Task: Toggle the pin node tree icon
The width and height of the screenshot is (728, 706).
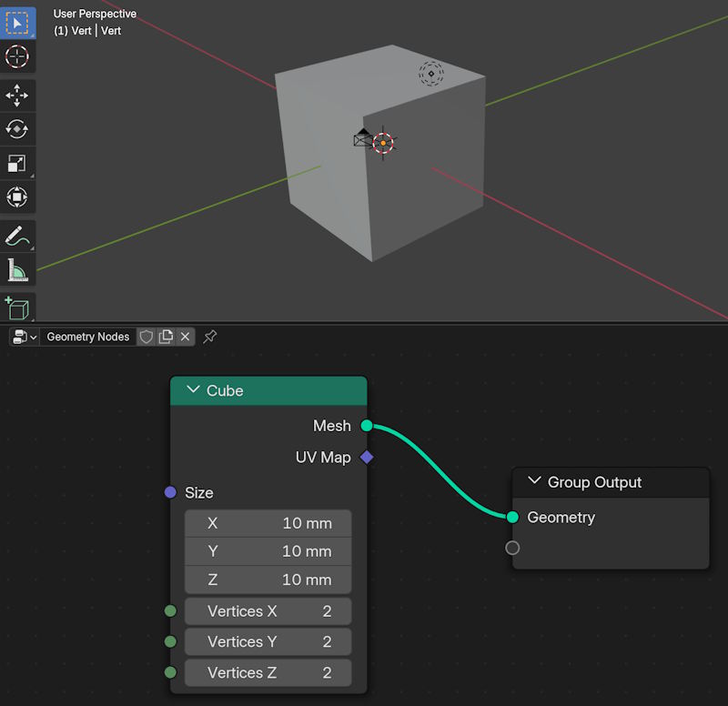Action: tap(209, 337)
